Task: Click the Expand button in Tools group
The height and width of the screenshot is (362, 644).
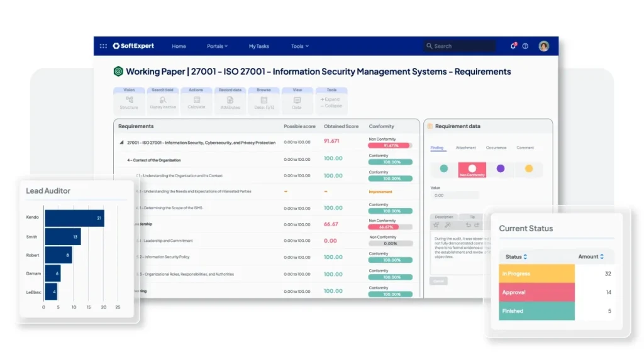Action: click(331, 99)
